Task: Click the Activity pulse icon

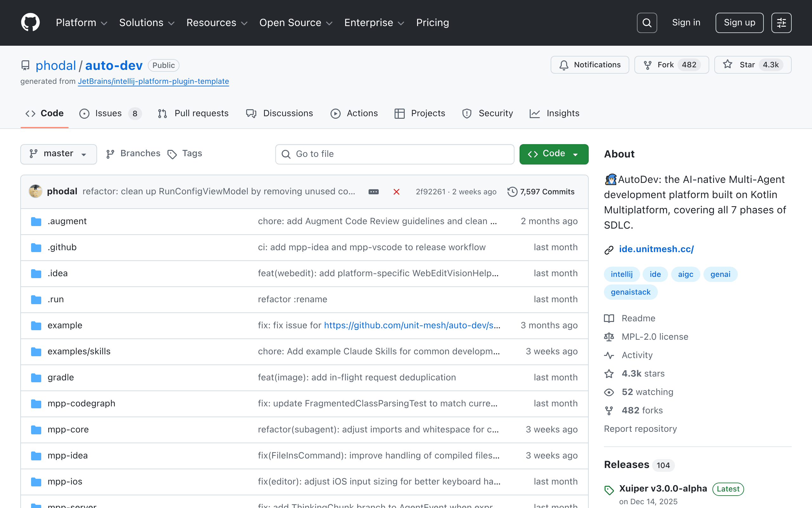Action: click(x=609, y=355)
